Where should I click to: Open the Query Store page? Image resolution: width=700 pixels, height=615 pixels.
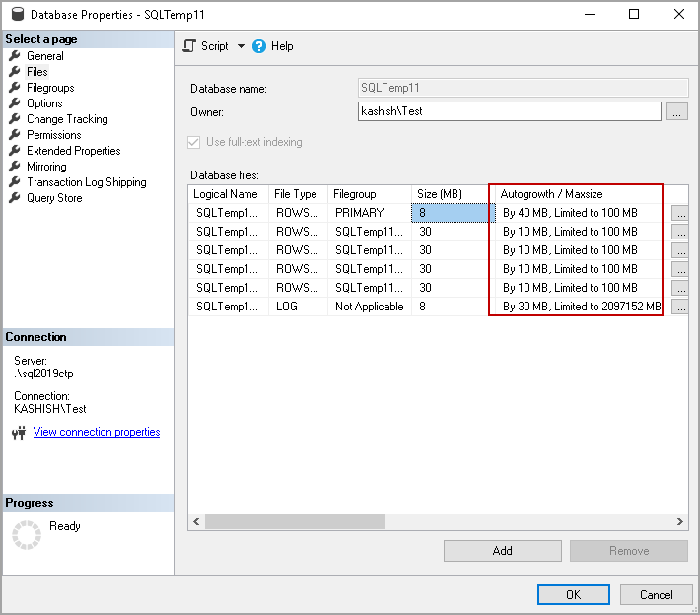pos(54,198)
